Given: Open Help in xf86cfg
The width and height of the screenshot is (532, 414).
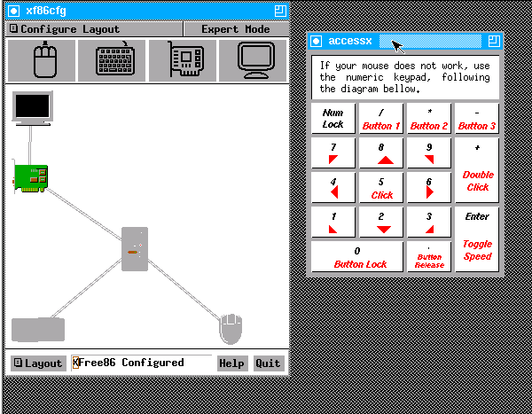Looking at the screenshot, I should [232, 363].
